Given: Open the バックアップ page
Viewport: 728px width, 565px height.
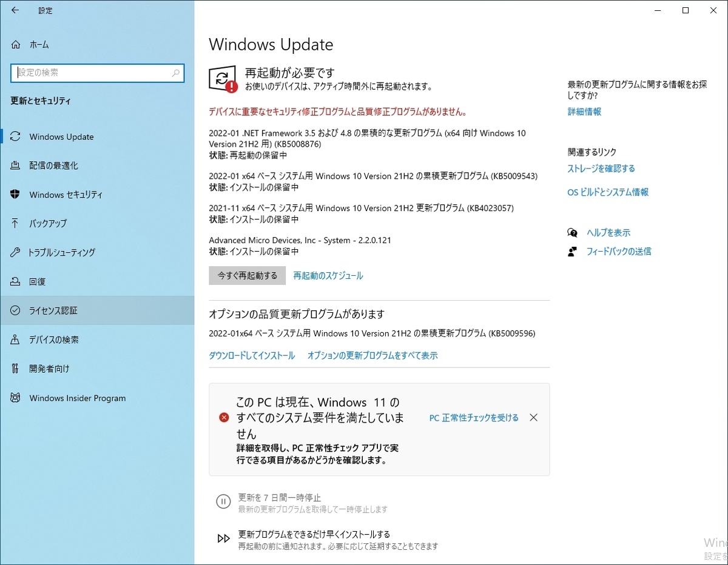Looking at the screenshot, I should click(97, 223).
